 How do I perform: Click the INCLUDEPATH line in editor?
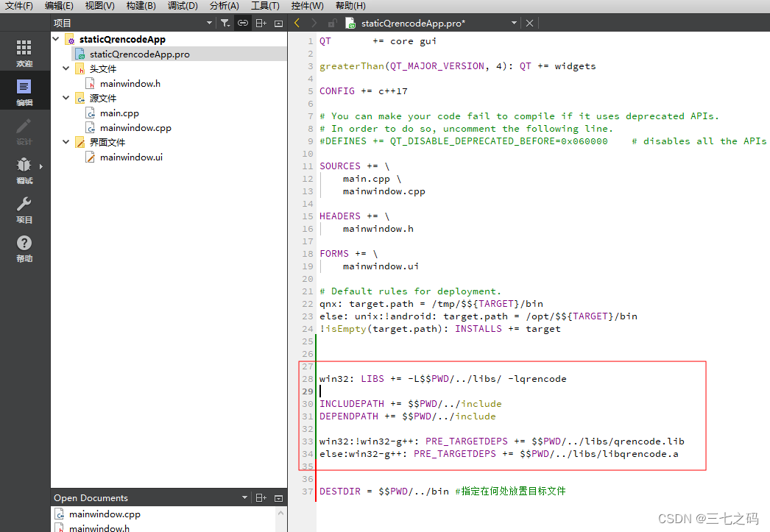click(x=411, y=404)
